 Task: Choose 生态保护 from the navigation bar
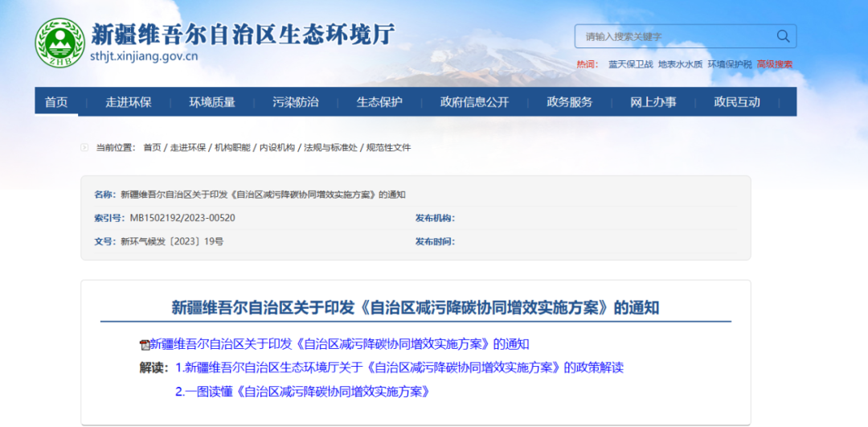coord(379,102)
